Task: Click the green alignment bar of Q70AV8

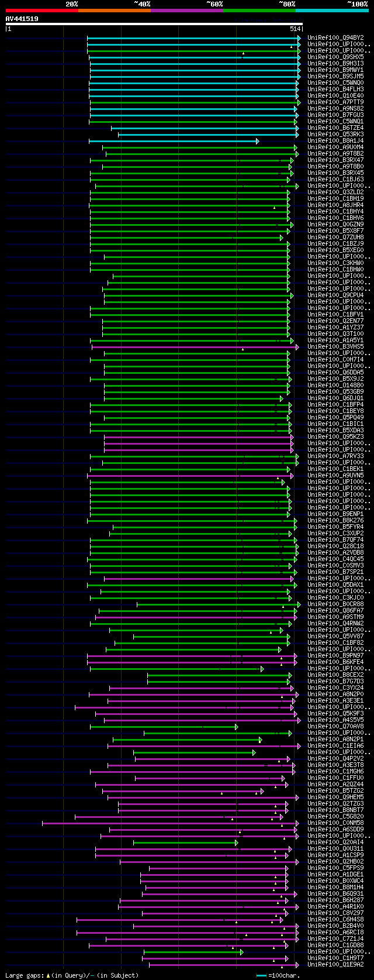Action: coord(164,727)
